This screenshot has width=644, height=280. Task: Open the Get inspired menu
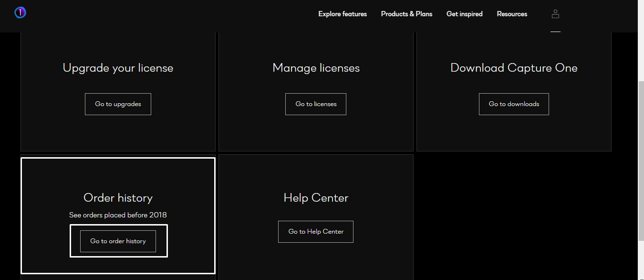click(x=464, y=14)
